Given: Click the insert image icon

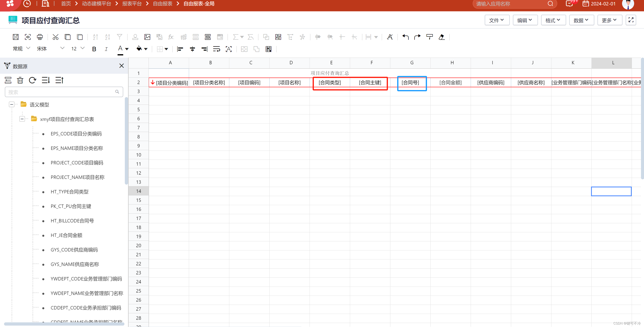Looking at the screenshot, I should [147, 37].
